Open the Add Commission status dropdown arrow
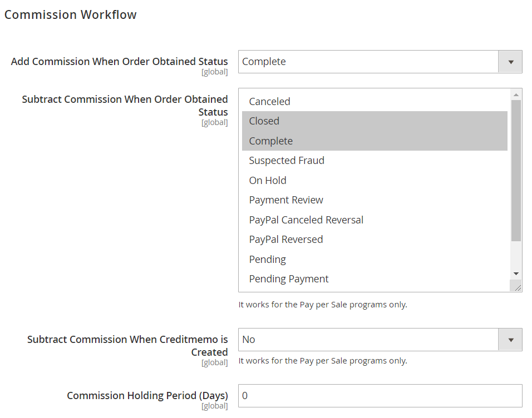Viewport: 532px width, 418px height. click(510, 62)
